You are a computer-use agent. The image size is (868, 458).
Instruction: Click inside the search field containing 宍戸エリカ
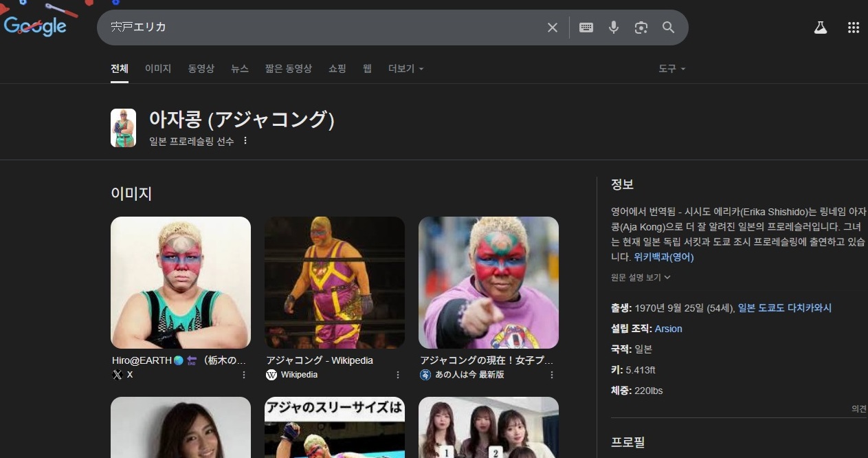point(323,28)
